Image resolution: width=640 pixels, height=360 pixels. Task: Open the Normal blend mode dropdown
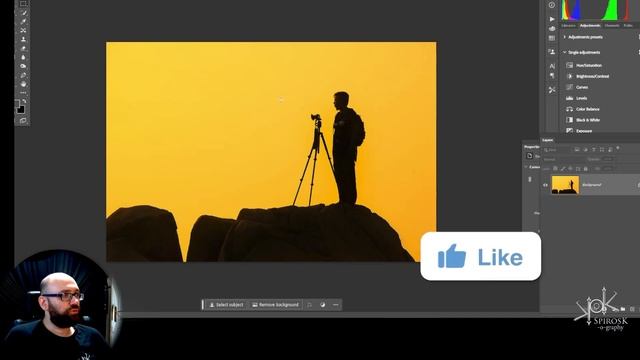coord(563,159)
